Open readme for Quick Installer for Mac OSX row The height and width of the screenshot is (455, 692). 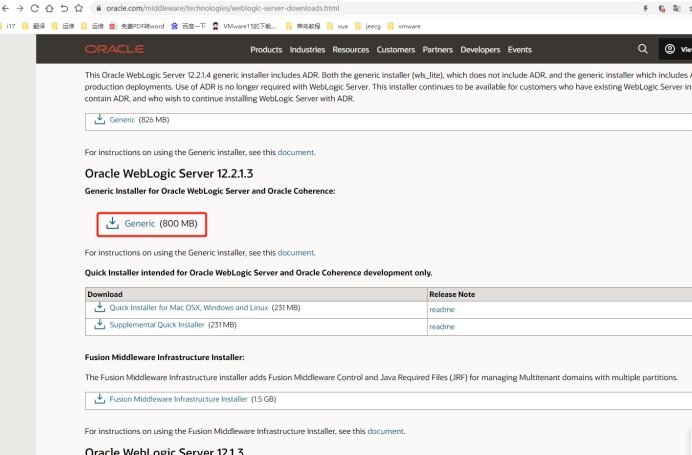click(442, 309)
